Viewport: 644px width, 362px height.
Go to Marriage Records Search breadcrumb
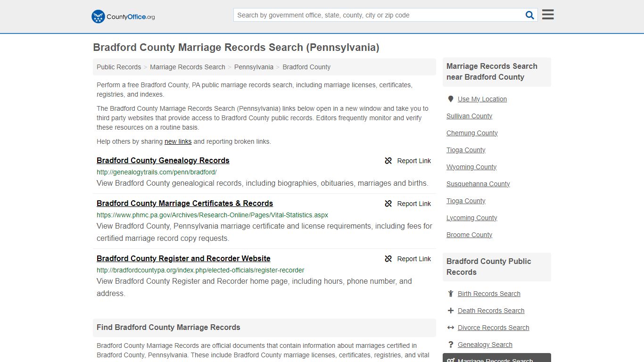point(188,67)
